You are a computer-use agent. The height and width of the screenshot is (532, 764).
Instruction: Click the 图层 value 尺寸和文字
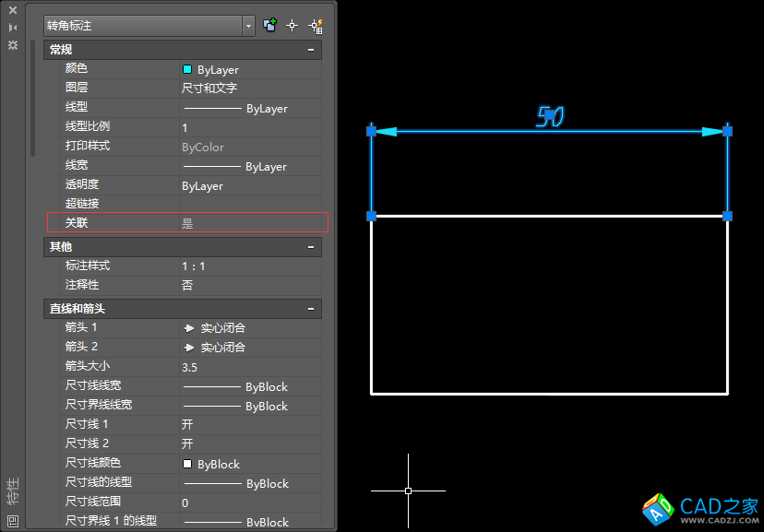[209, 89]
